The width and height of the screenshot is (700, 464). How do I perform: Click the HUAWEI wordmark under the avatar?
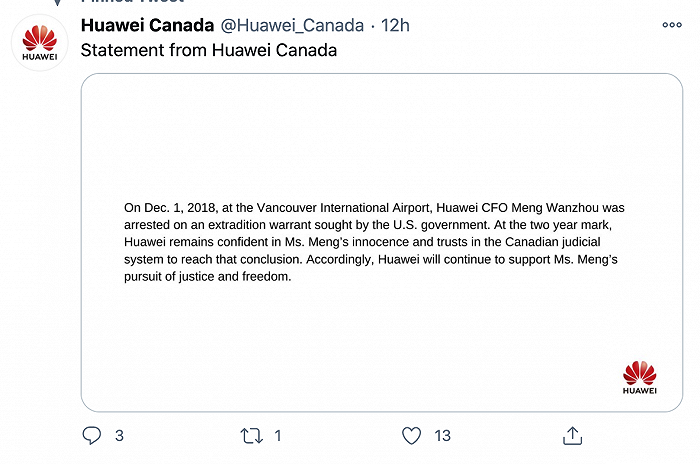tap(40, 57)
